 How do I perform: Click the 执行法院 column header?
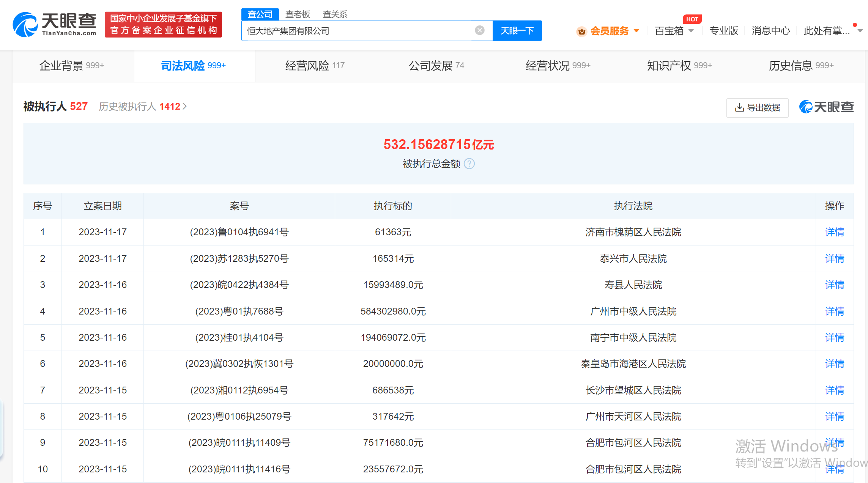(x=633, y=206)
